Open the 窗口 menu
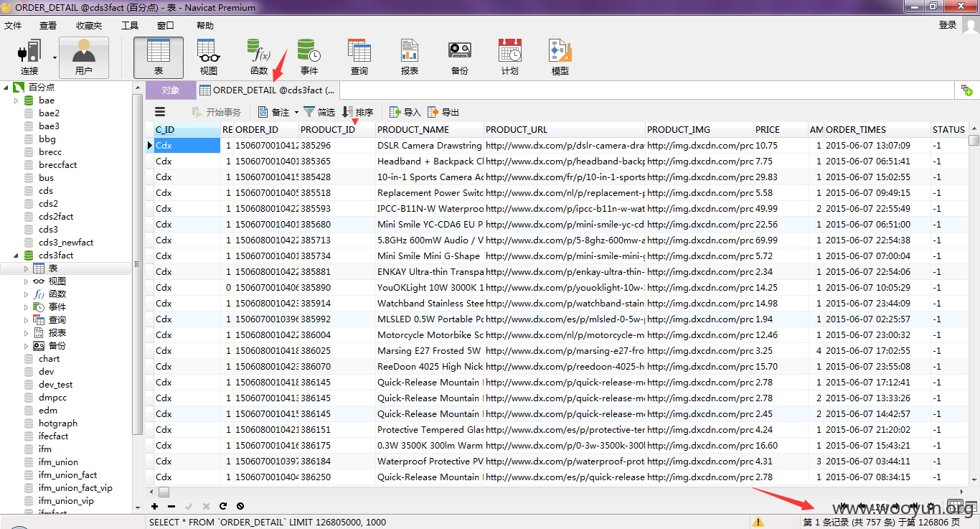 point(166,25)
